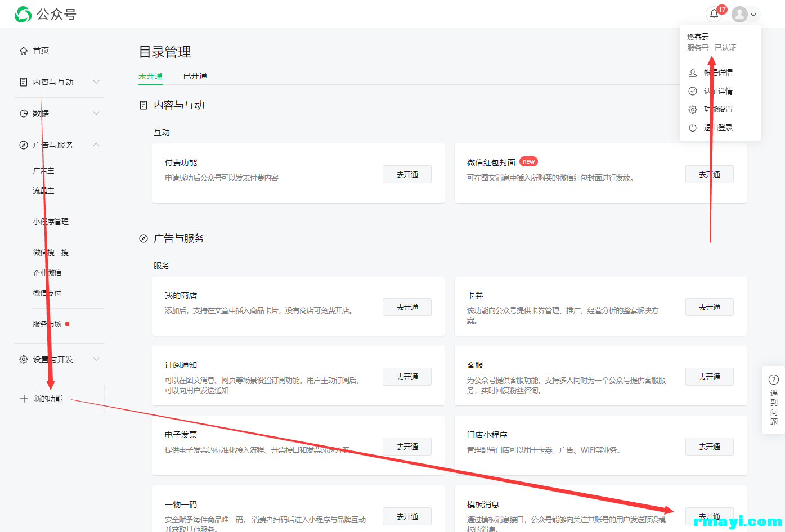Enable 订阅通知 with its 去开通 button

(407, 377)
